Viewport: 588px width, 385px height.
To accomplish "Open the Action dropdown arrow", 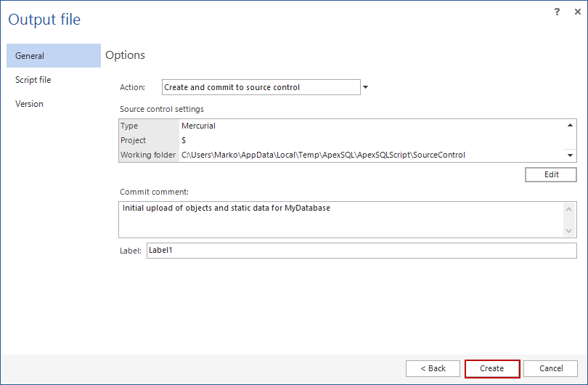I will click(365, 87).
